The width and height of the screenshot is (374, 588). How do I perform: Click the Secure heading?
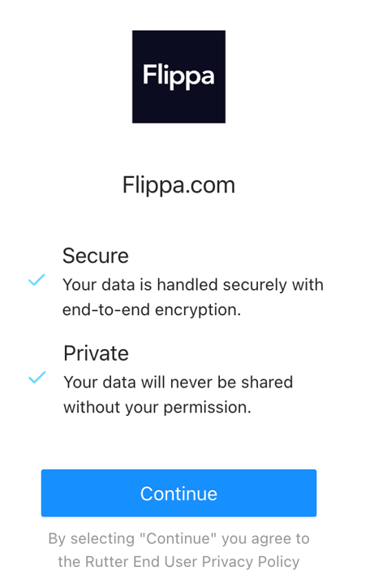96,256
